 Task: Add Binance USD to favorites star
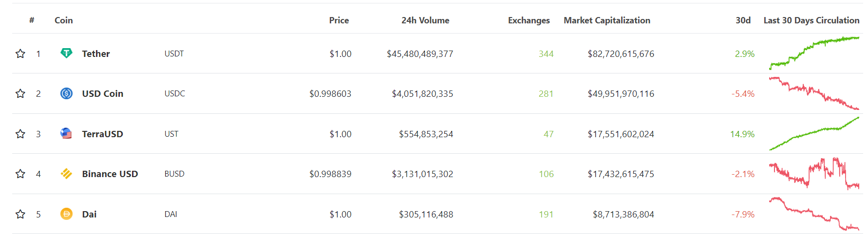click(20, 174)
